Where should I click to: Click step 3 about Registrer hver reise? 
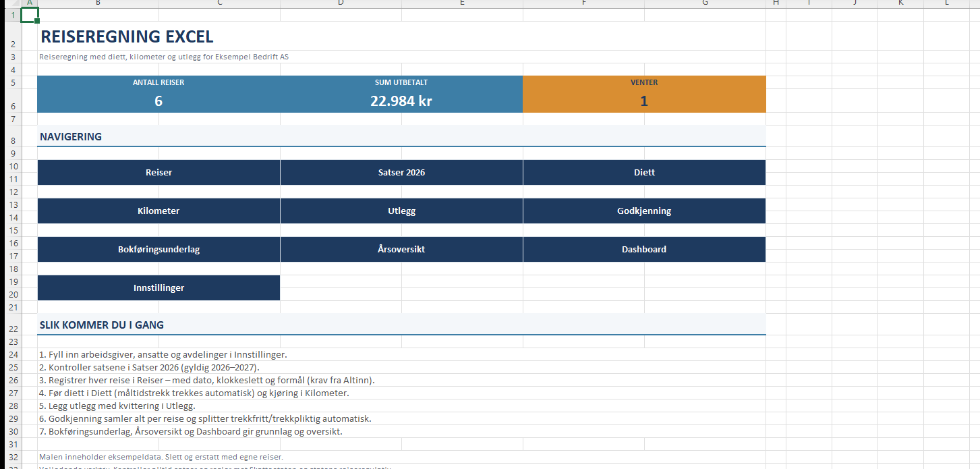(x=207, y=380)
